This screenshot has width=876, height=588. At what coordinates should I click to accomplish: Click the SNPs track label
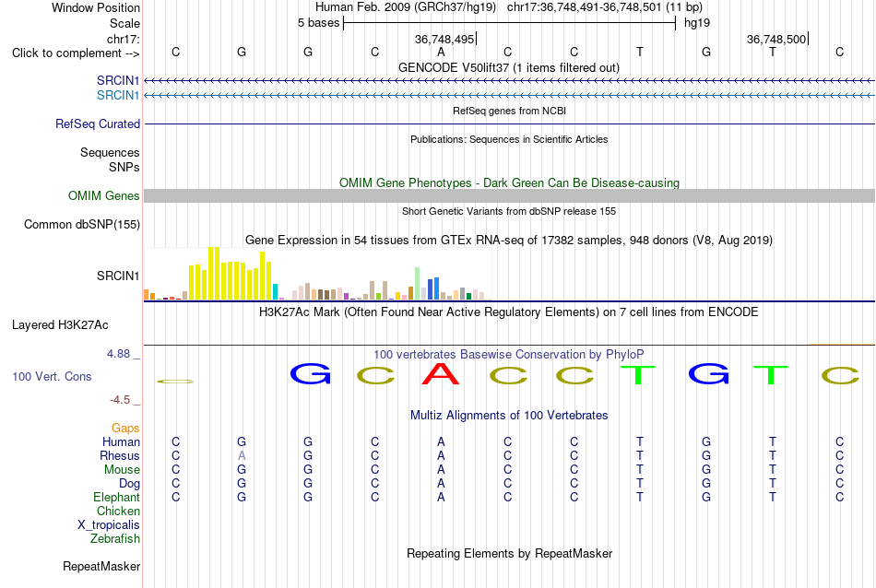[x=124, y=167]
